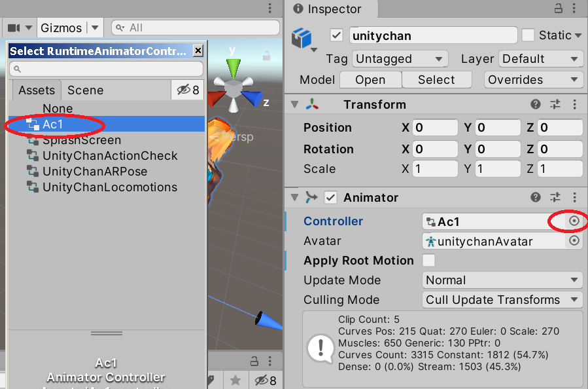This screenshot has height=389, width=588.
Task: Open the Layer dropdown showing Default
Action: coord(541,59)
